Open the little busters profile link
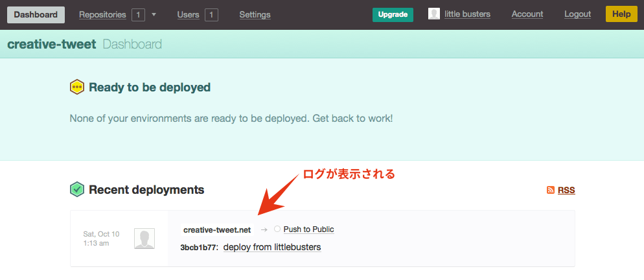The image size is (644, 280). (467, 14)
